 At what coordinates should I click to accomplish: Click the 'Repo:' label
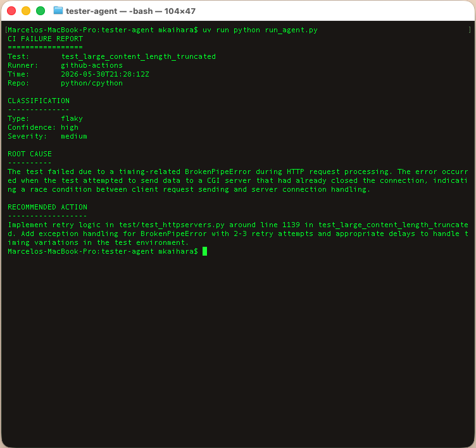[x=18, y=83]
